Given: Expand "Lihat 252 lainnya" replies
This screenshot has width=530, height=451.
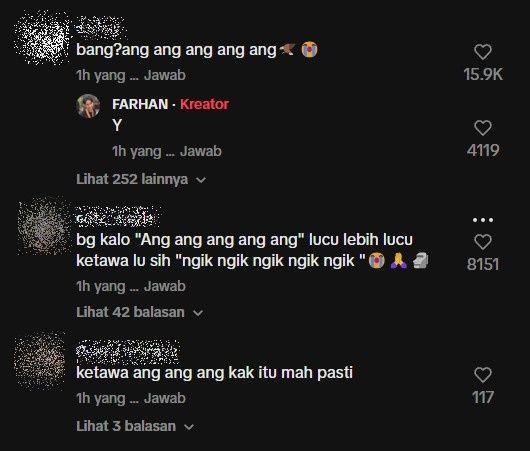Looking at the screenshot, I should [141, 179].
